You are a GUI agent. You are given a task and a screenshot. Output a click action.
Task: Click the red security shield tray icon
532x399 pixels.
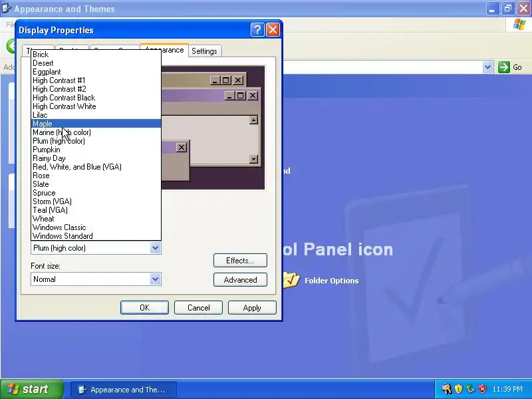pyautogui.click(x=482, y=389)
